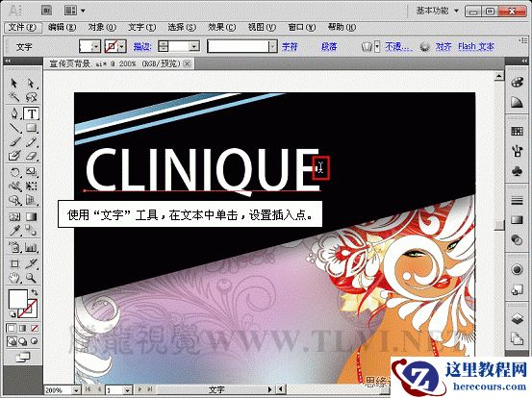The width and height of the screenshot is (532, 398).
Task: Open the 窗口 menu
Action: coord(302,27)
